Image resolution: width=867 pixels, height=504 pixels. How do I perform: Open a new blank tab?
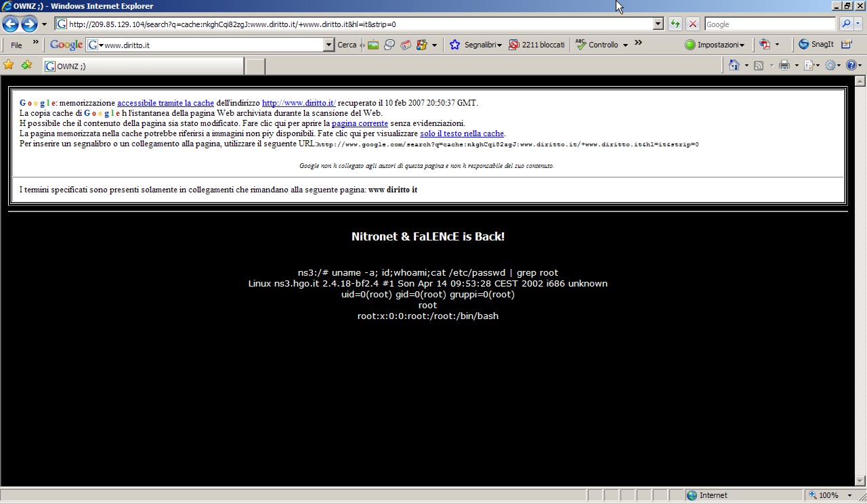pyautogui.click(x=255, y=66)
